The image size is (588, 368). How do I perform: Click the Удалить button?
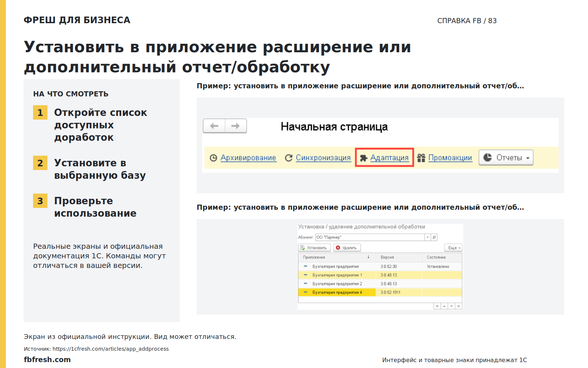[347, 248]
